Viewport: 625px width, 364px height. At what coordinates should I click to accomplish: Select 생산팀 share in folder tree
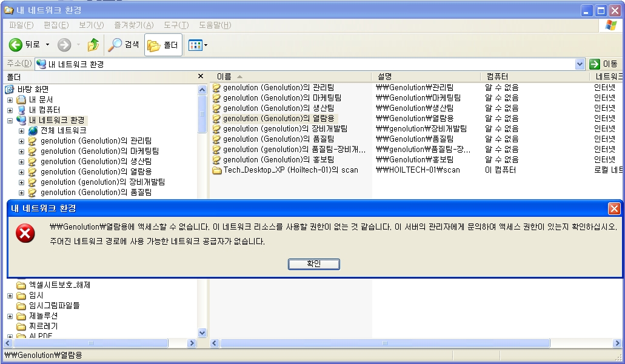tap(96, 162)
